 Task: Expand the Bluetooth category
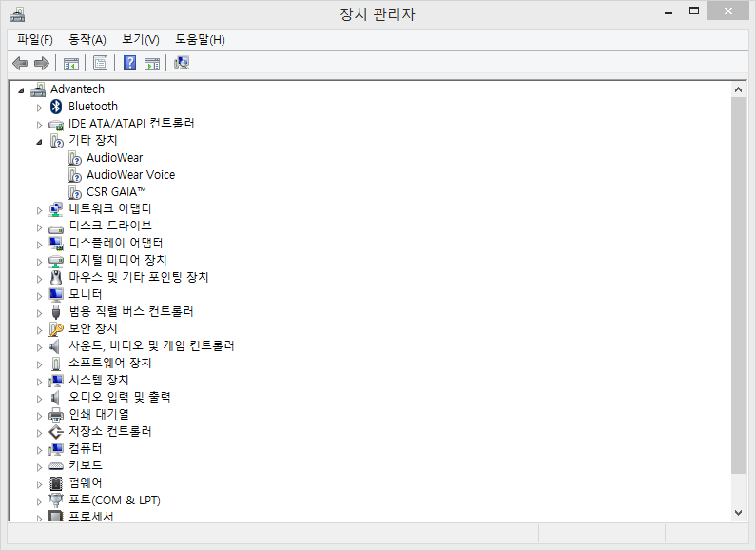click(x=39, y=108)
